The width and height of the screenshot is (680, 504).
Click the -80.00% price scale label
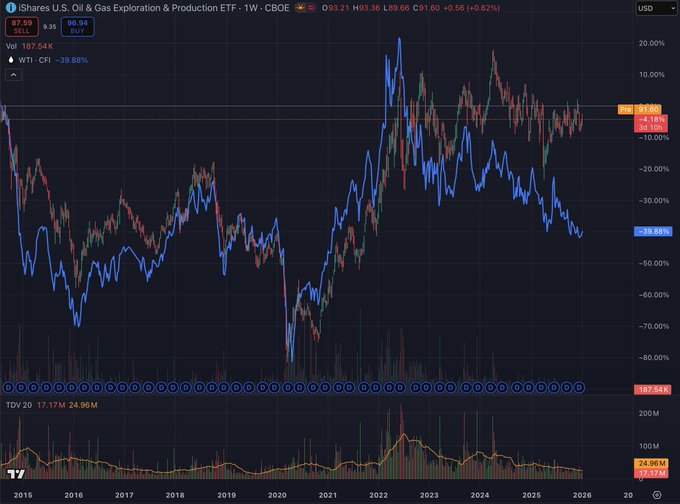(653, 357)
